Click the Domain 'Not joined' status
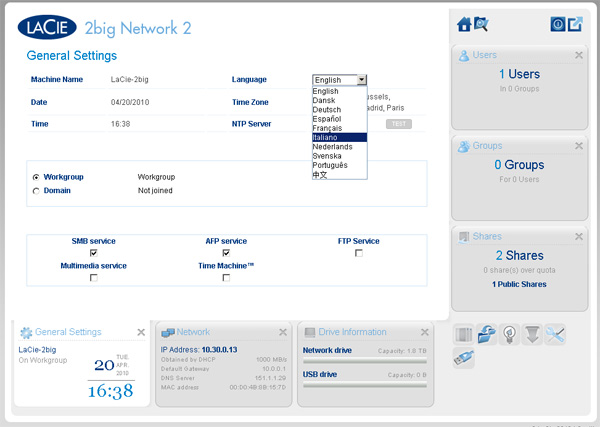 point(155,191)
